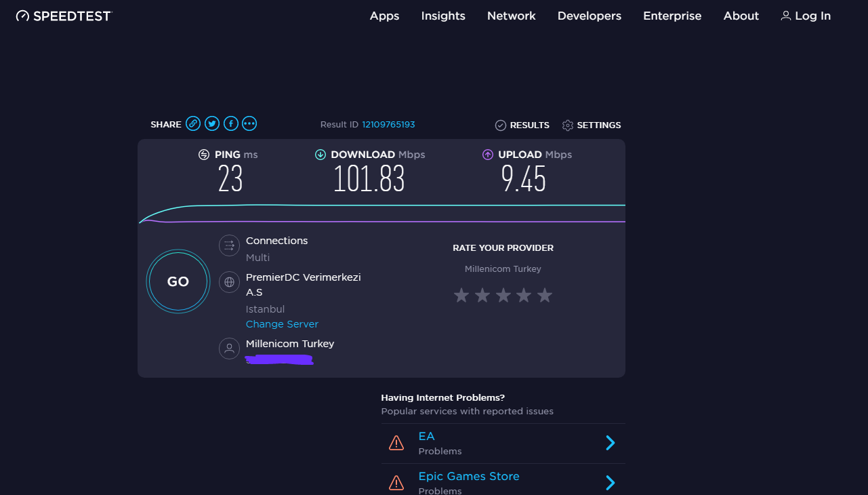The height and width of the screenshot is (495, 868).
Task: Click the provider user icon
Action: coord(230,349)
